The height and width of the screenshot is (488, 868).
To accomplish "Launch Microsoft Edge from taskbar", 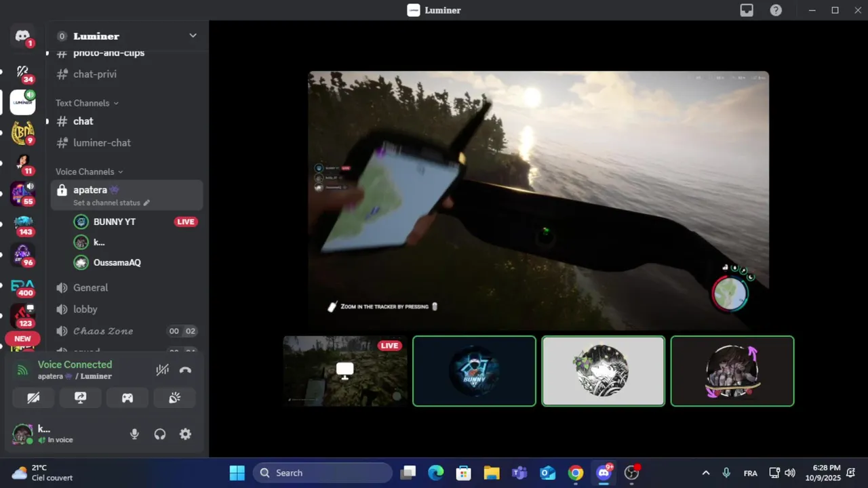I will click(x=435, y=472).
